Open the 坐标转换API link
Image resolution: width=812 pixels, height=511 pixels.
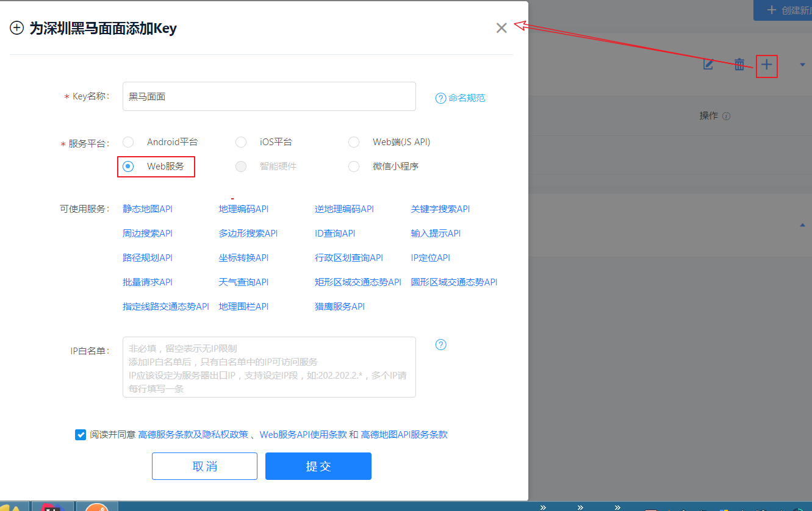point(243,258)
